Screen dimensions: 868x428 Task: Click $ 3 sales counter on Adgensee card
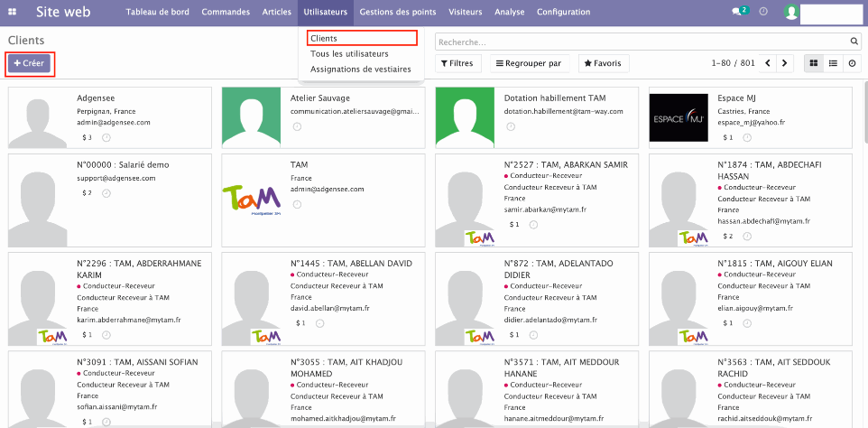(x=87, y=137)
